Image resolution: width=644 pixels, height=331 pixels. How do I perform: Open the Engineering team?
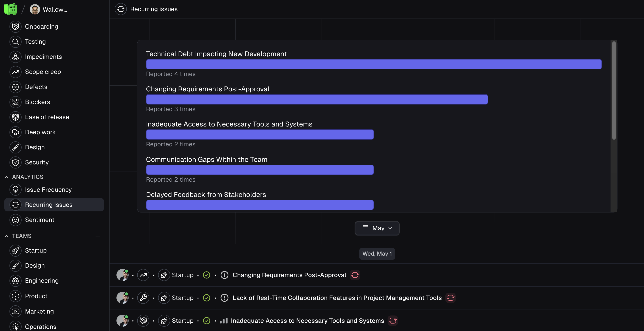[x=41, y=281]
